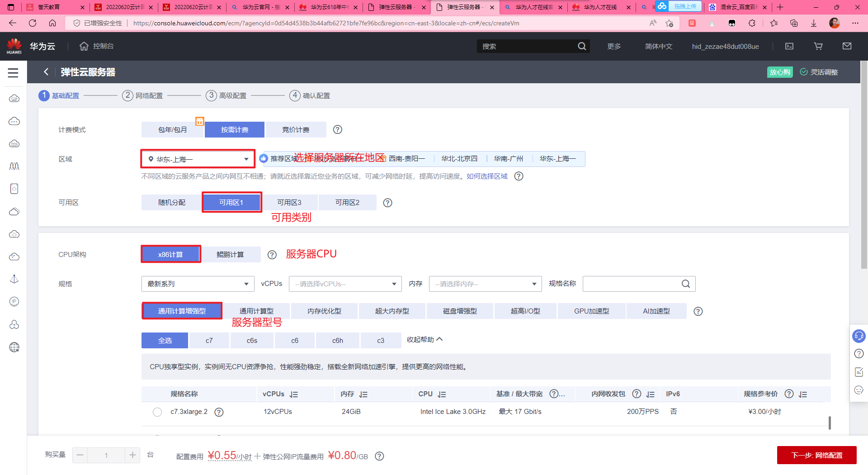Filter specs by c6s
This screenshot has width=868, height=475.
(252, 341)
